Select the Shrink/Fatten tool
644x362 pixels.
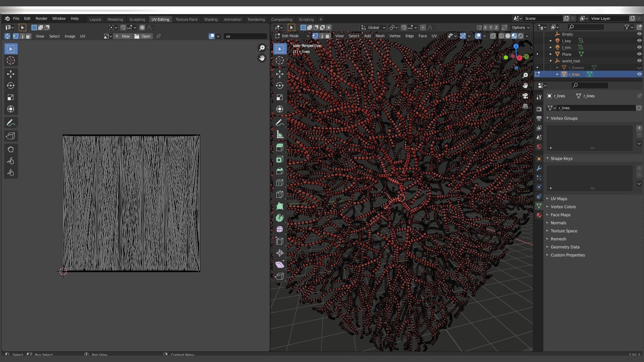(280, 253)
